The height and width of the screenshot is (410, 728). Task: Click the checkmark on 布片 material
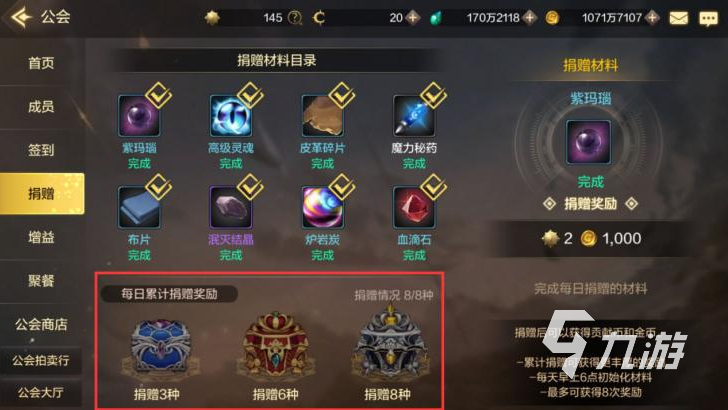coord(158,187)
